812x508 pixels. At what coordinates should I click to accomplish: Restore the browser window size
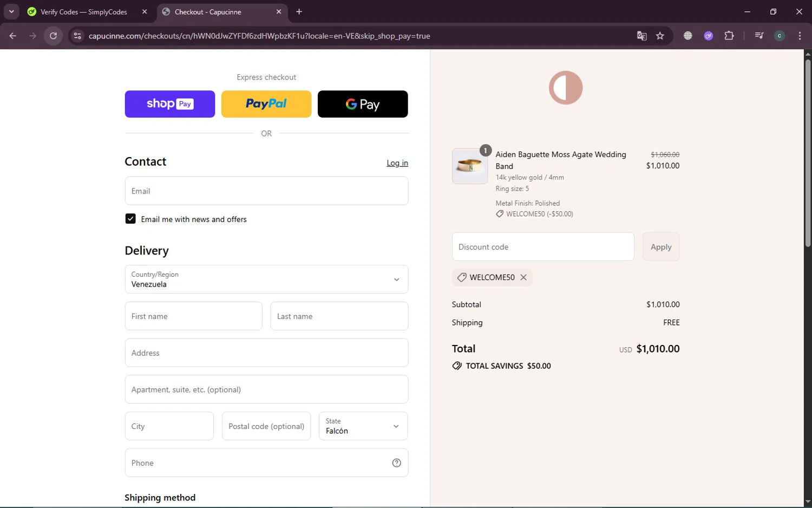773,11
